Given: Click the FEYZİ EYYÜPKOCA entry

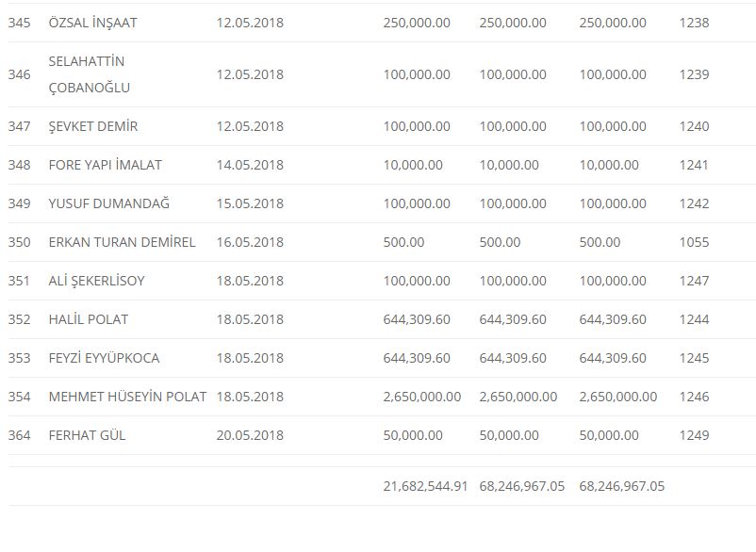Looking at the screenshot, I should pos(104,358).
